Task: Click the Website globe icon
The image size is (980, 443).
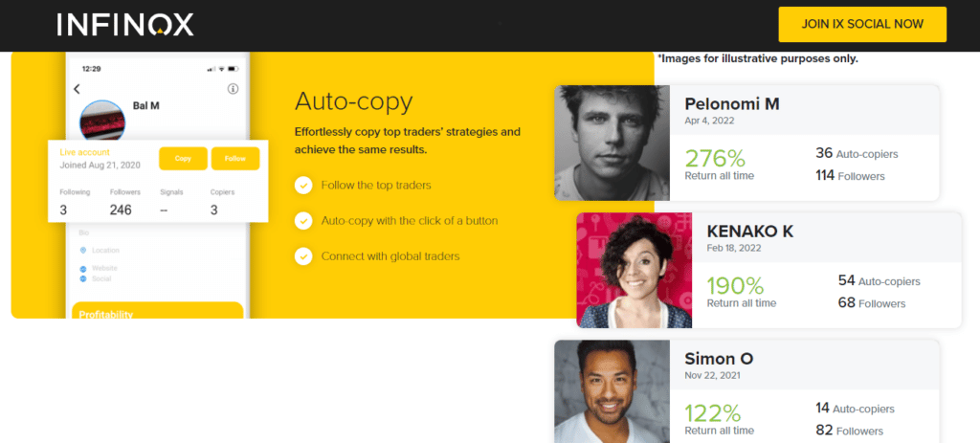Action: click(83, 269)
